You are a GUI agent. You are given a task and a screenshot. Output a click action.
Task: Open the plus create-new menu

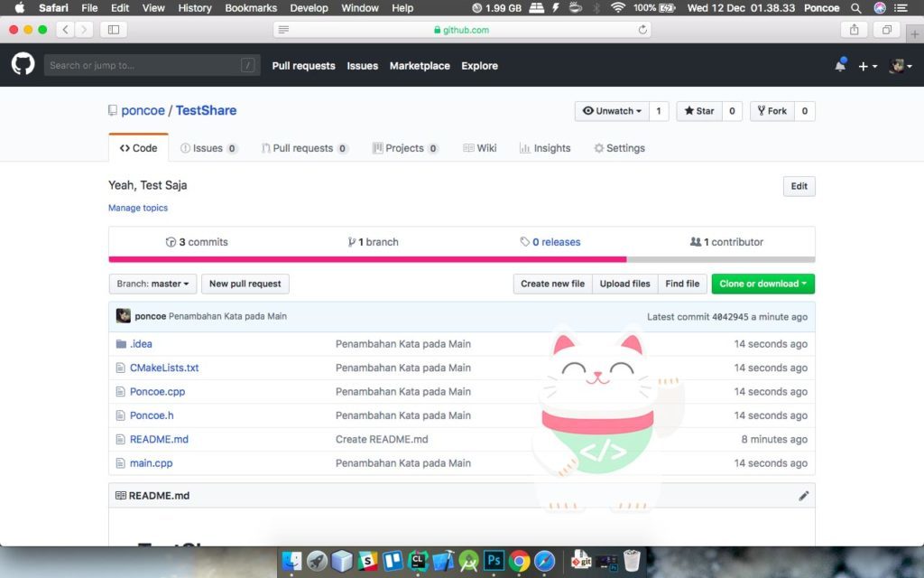coord(867,66)
